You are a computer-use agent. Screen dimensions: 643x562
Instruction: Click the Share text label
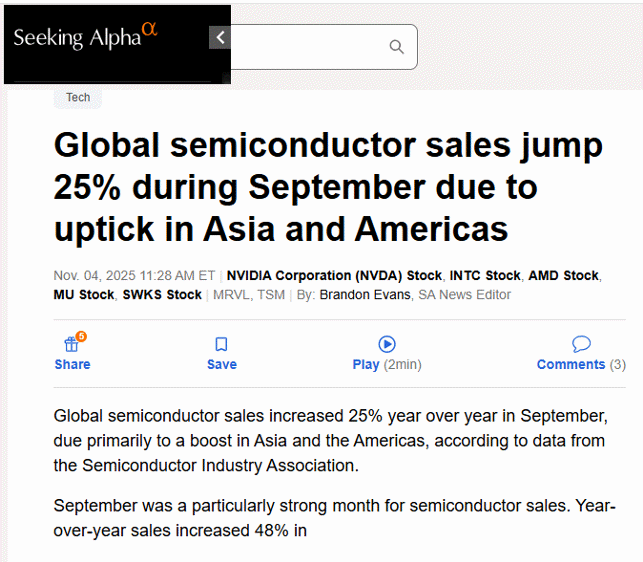(72, 365)
